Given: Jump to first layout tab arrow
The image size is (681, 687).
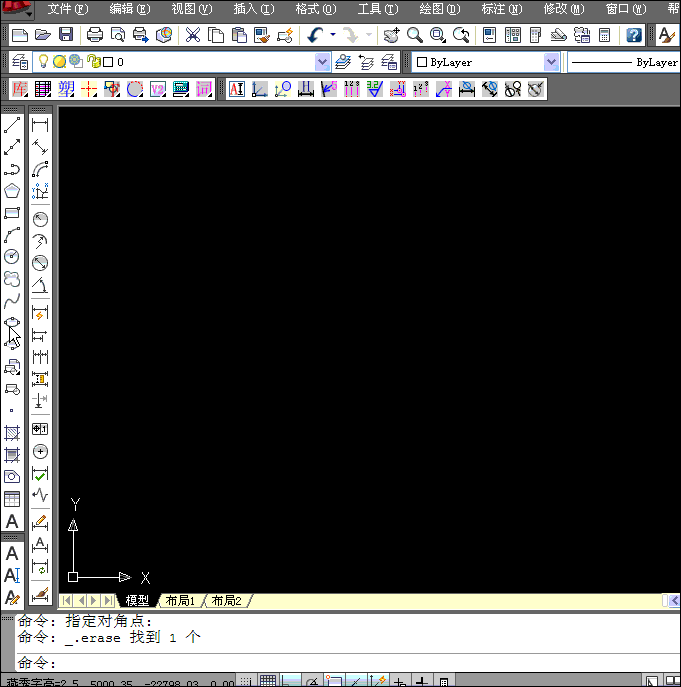Looking at the screenshot, I should (66, 600).
